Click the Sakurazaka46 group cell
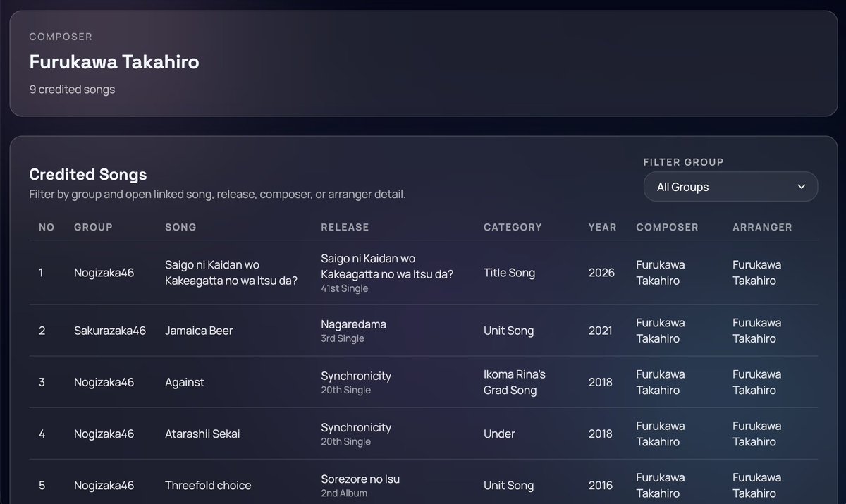 click(x=110, y=331)
